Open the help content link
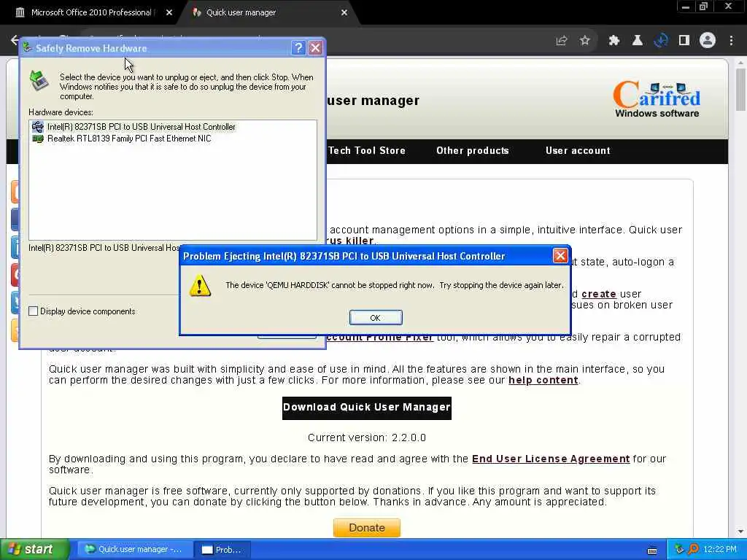The width and height of the screenshot is (747, 560). 543,380
